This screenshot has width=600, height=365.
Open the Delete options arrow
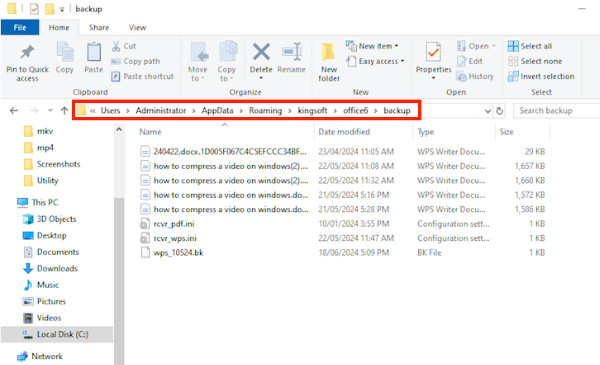click(x=261, y=78)
